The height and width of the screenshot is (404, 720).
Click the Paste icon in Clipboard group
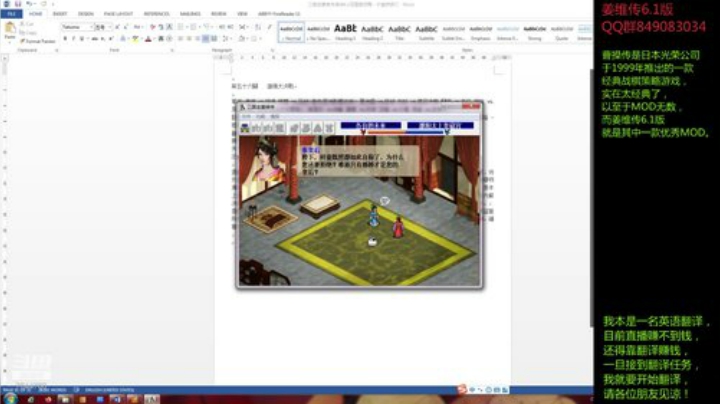coord(10,28)
